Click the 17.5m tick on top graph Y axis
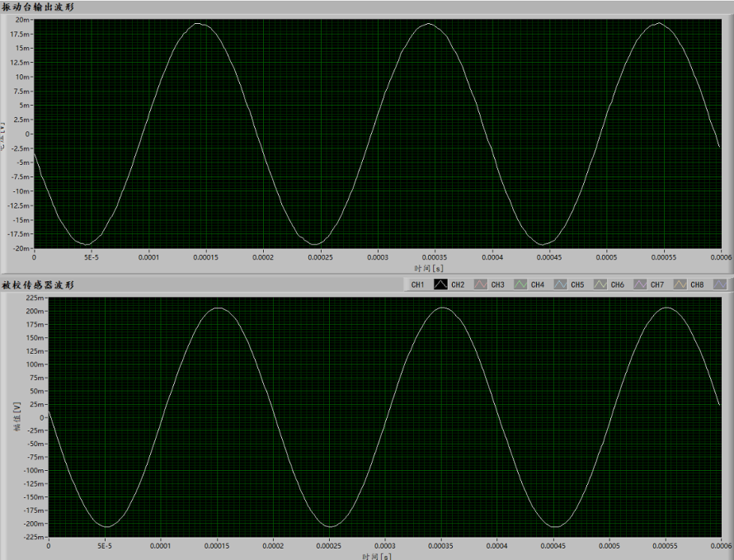 21,34
